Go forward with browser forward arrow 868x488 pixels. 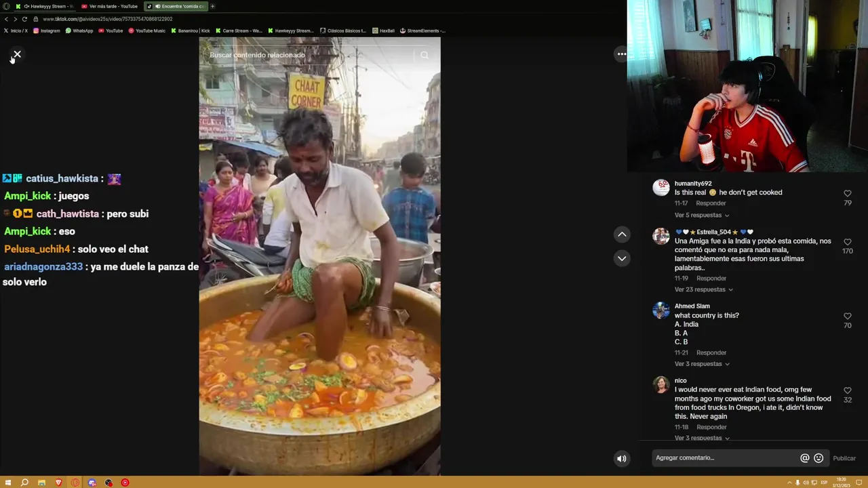tap(15, 19)
